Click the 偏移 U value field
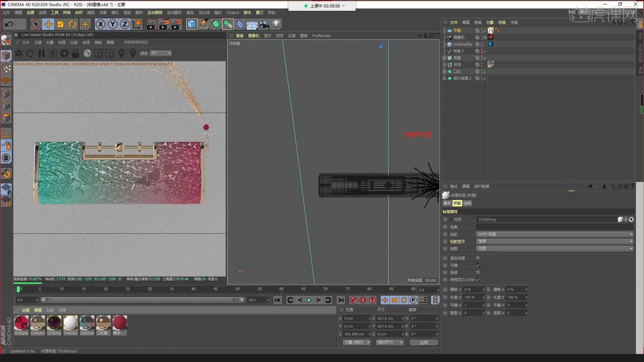The height and width of the screenshot is (362, 644). [473, 289]
